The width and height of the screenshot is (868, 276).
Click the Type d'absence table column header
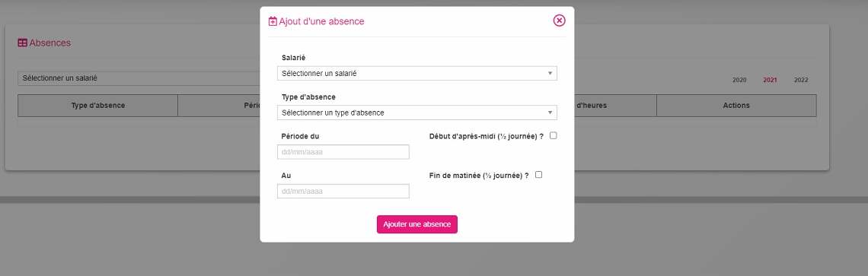[98, 106]
